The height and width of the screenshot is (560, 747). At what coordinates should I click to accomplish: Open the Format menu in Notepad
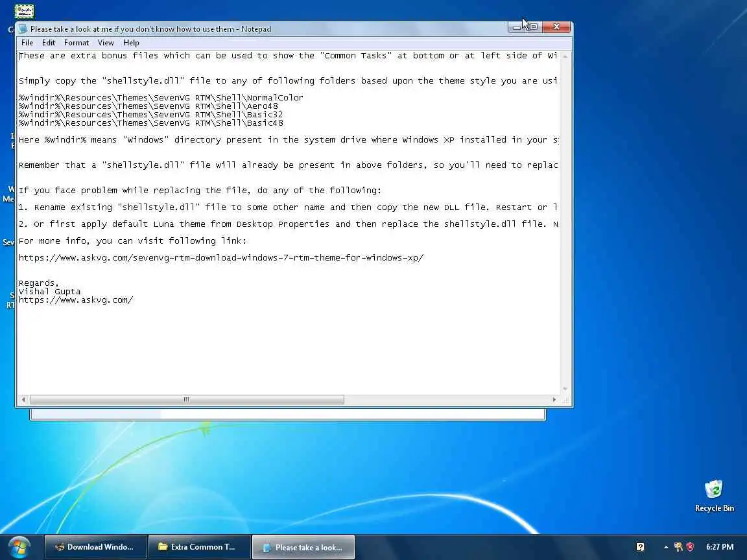click(77, 43)
